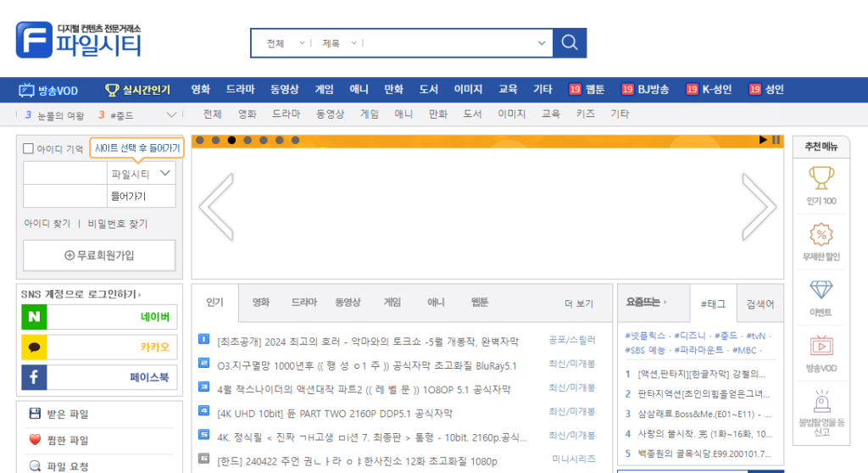
Task: Toggle the 아이디 기억 checkbox
Action: (x=28, y=148)
